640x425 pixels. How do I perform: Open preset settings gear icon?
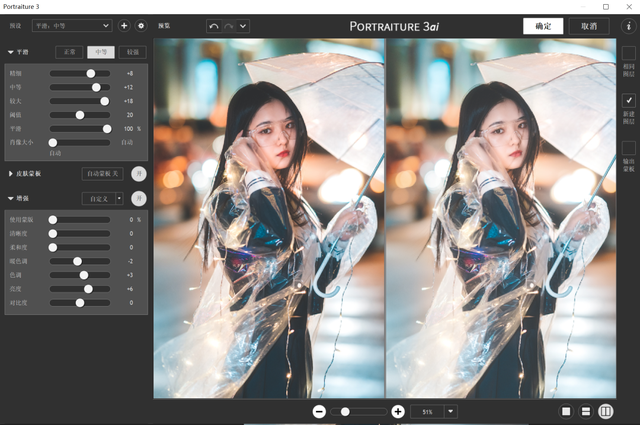coord(140,25)
